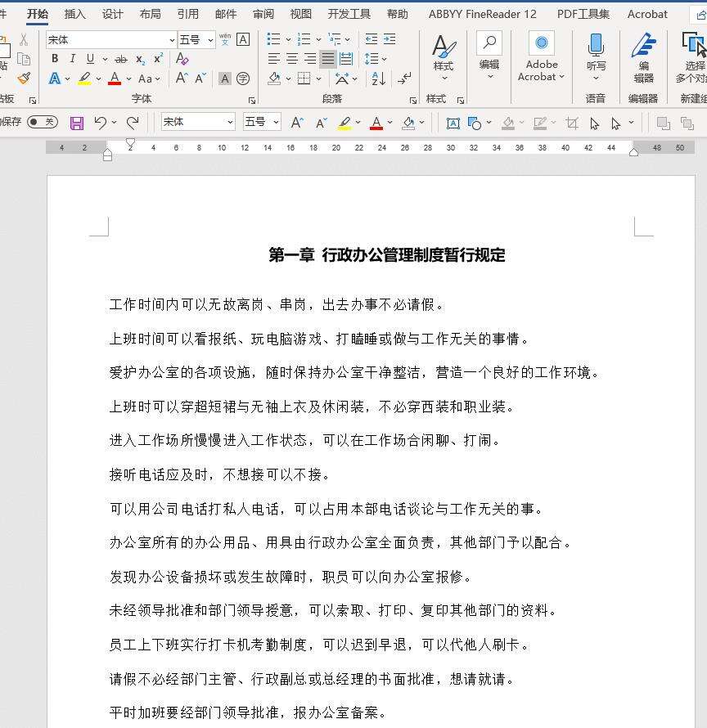
Task: Open ribbon font name dropdown
Action: point(172,40)
